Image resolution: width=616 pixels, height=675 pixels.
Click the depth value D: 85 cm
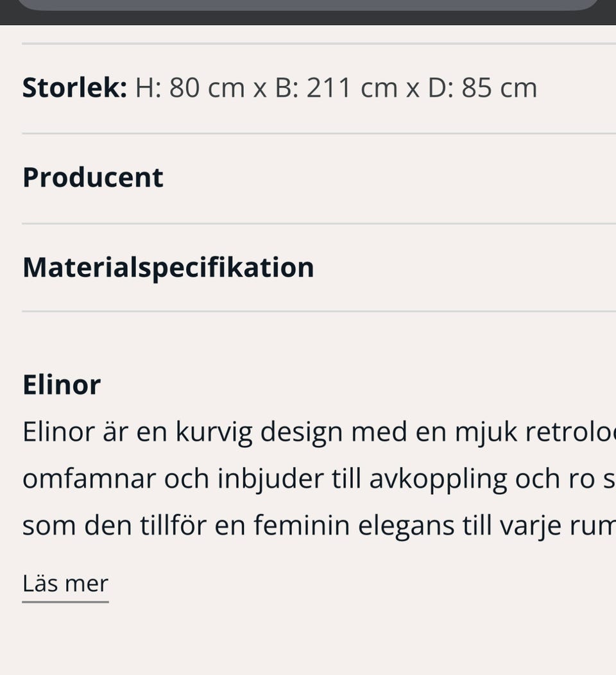pos(483,88)
